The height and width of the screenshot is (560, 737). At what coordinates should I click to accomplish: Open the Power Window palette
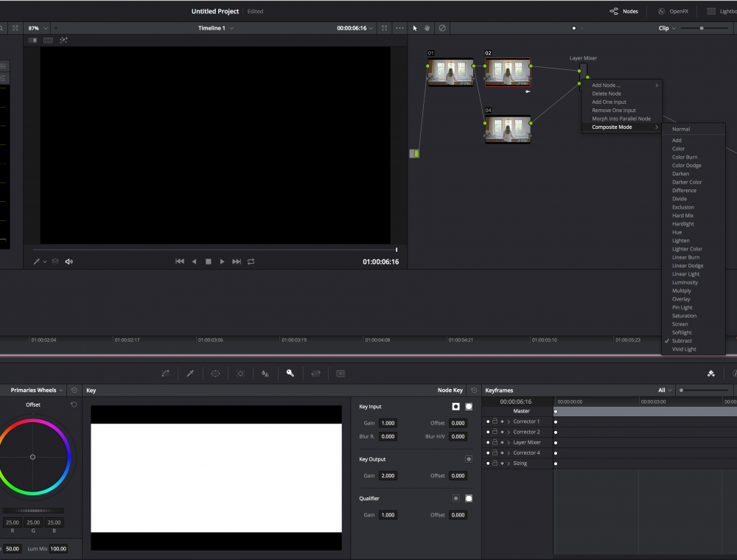[215, 374]
